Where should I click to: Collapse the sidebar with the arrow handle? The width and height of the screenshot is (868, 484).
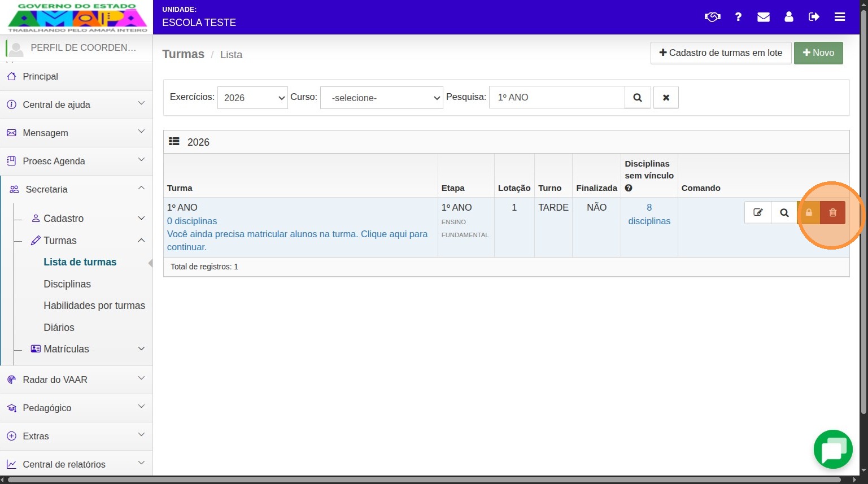(150, 263)
